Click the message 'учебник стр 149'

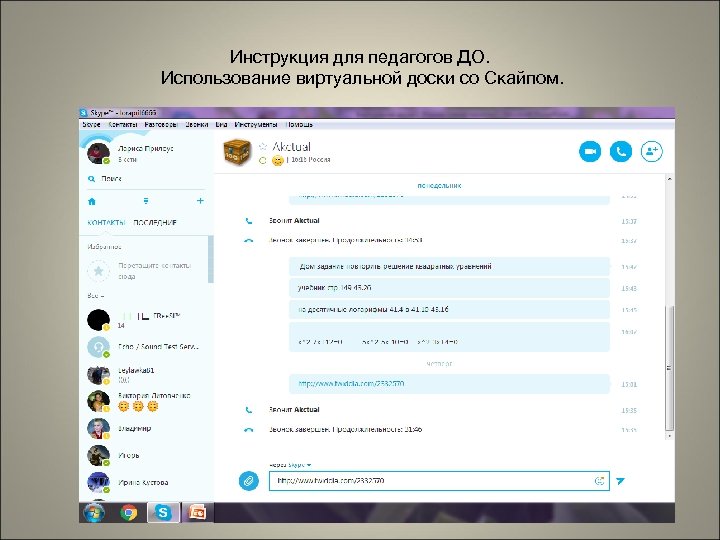pos(449,288)
